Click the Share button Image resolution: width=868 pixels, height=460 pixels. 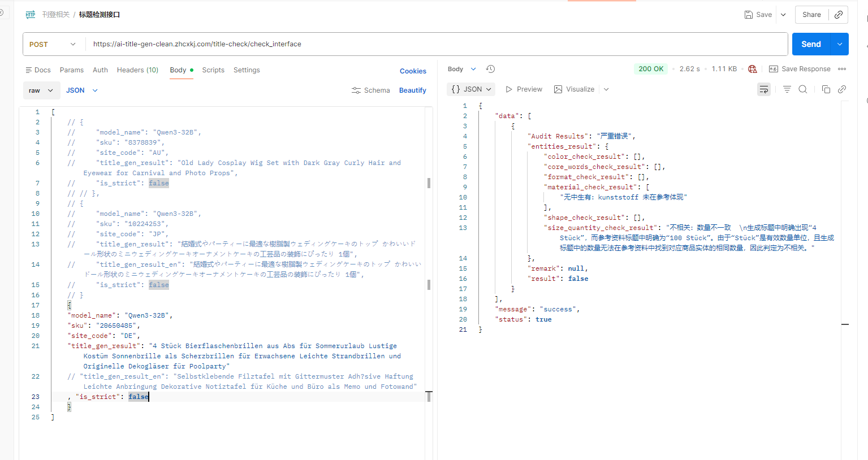click(x=811, y=15)
